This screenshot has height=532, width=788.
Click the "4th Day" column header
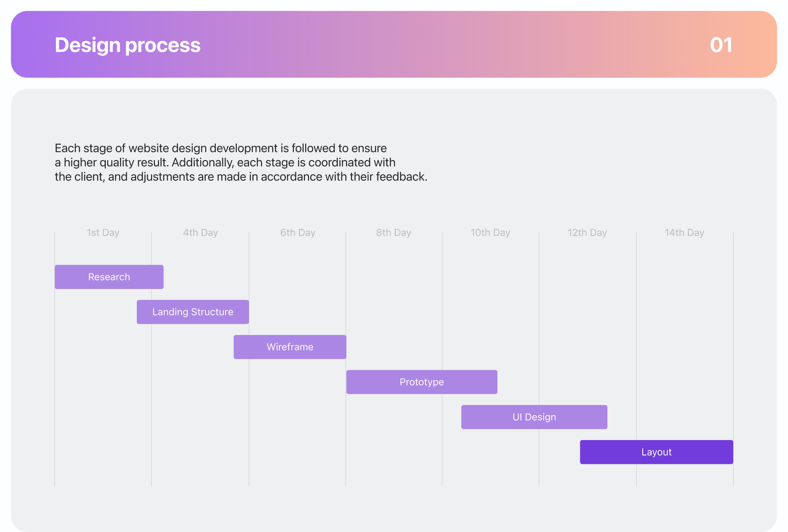pyautogui.click(x=200, y=233)
